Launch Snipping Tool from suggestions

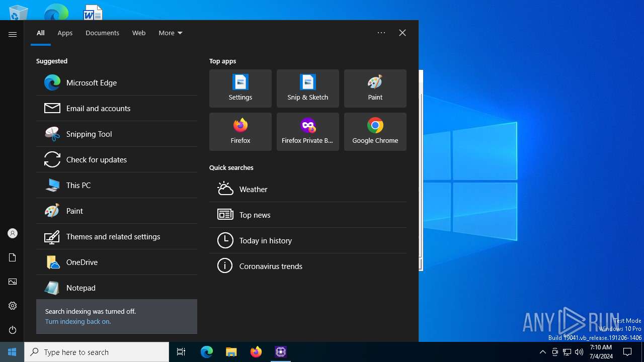(x=117, y=134)
